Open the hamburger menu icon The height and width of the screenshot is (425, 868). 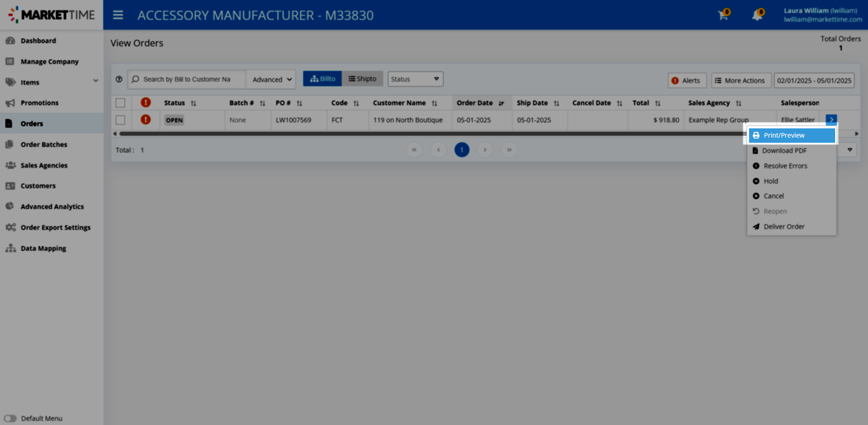pyautogui.click(x=118, y=15)
